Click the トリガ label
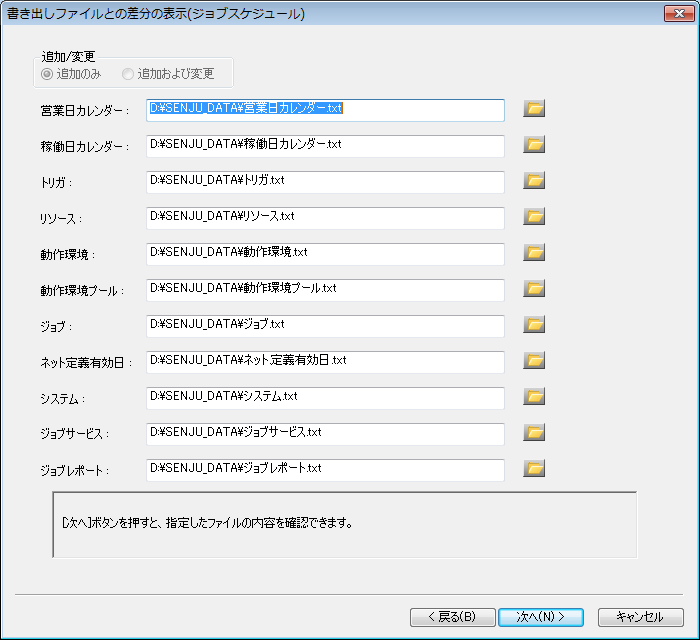 pos(56,183)
